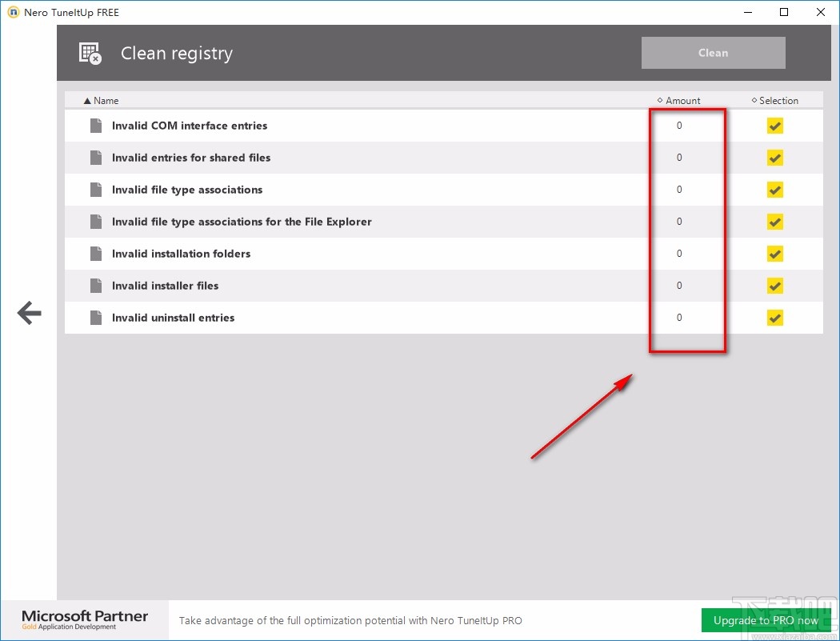This screenshot has height=641, width=840.
Task: Untick Invalid uninstall entries checkbox
Action: pos(774,318)
